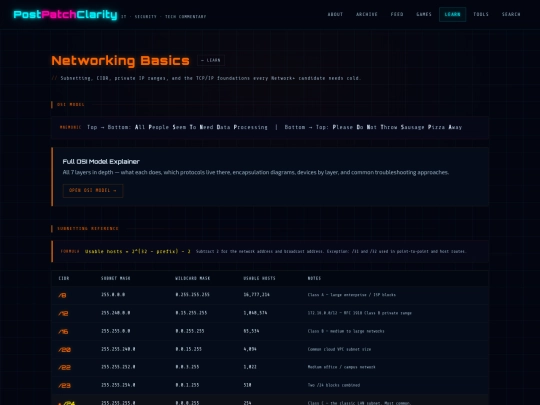Click the Networking Basics page title
540x405 pixels.
coord(120,61)
